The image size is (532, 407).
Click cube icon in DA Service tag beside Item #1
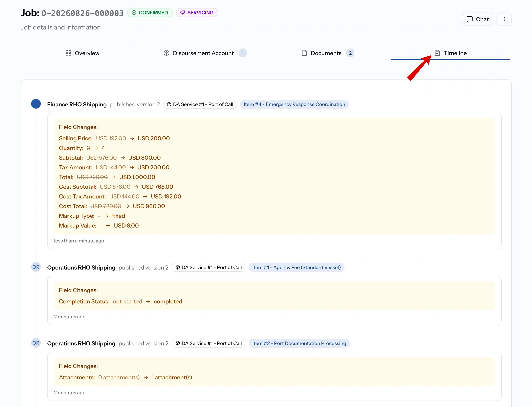[177, 267]
